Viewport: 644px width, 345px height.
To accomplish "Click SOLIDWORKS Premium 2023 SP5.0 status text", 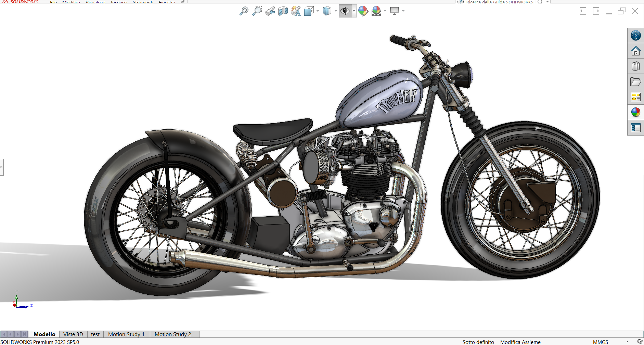I will click(40, 342).
